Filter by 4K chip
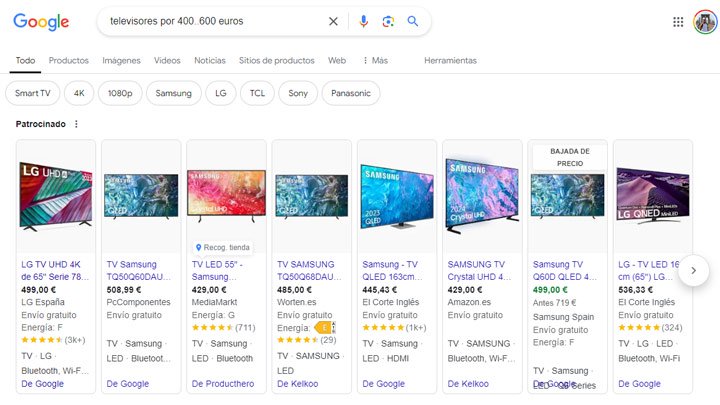Screen dimensions: 720x405 tap(79, 93)
